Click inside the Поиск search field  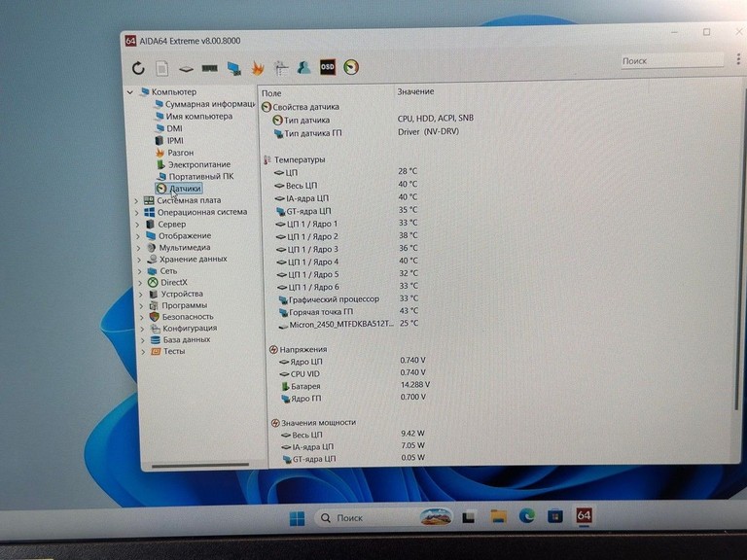pos(672,60)
